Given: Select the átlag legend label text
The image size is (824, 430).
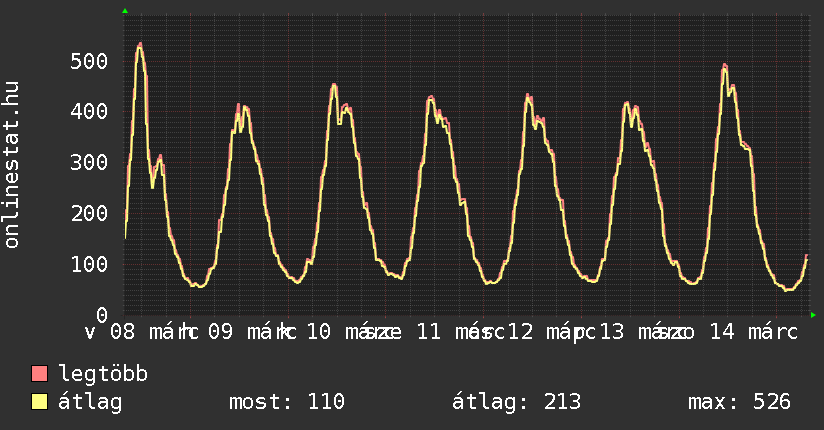Looking at the screenshot, I should coord(90,403).
